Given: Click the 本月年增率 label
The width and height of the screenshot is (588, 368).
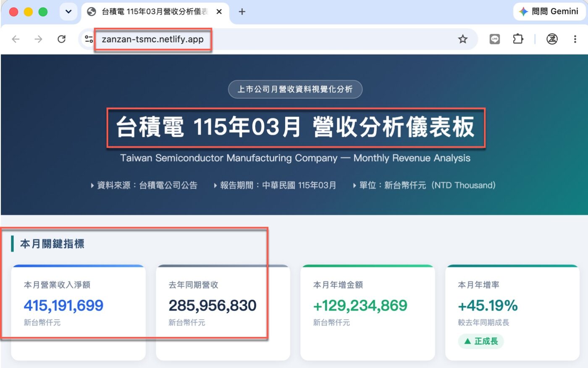Looking at the screenshot, I should tap(478, 285).
